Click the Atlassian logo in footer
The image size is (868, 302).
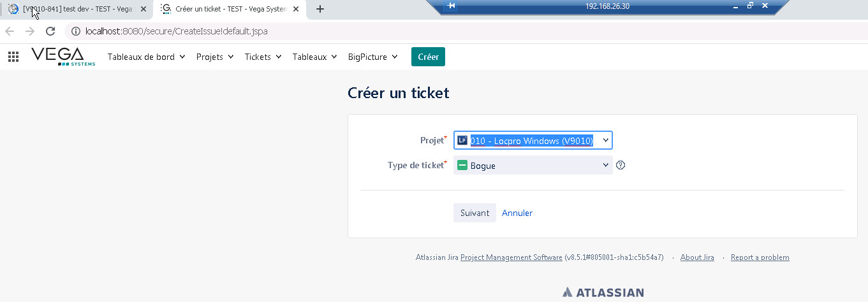[603, 292]
